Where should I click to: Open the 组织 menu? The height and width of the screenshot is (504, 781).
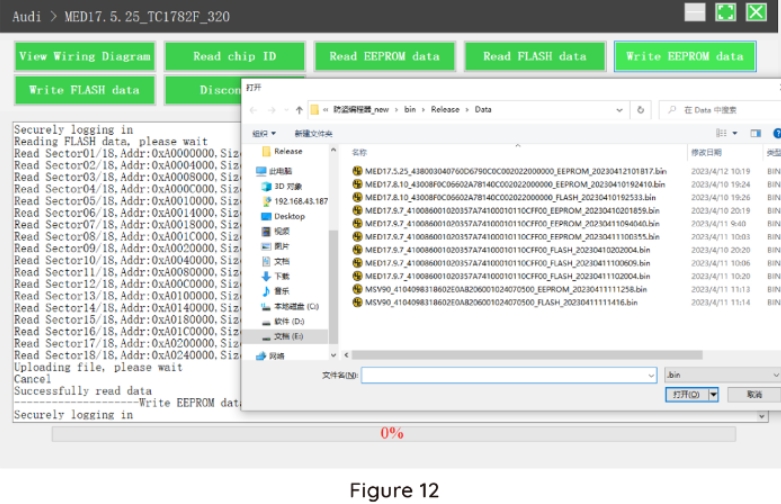pyautogui.click(x=263, y=133)
